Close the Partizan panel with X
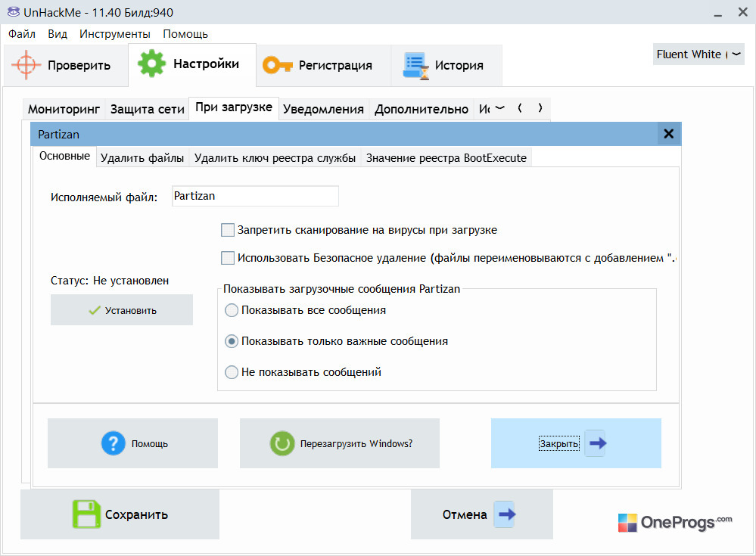756x556 pixels. (669, 133)
